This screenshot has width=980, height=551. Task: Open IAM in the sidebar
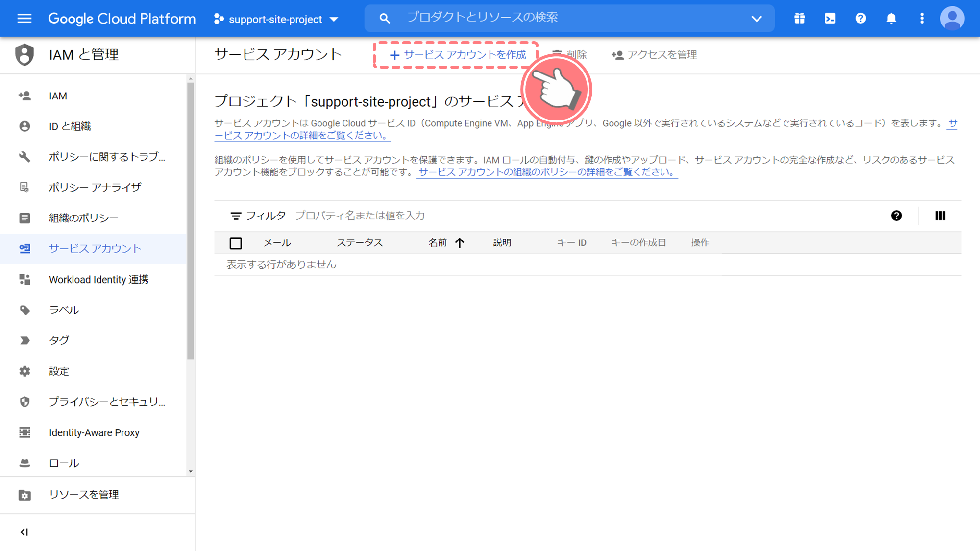93,96
